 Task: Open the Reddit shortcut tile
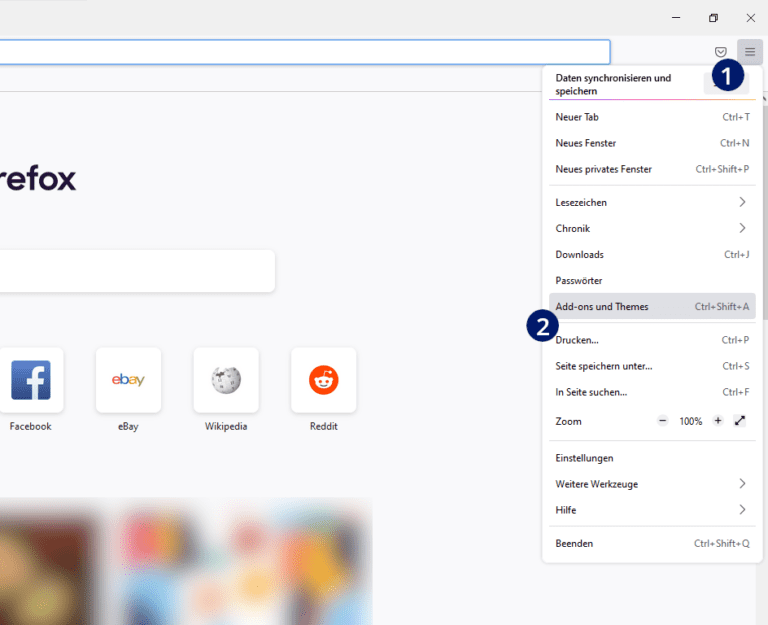[323, 381]
